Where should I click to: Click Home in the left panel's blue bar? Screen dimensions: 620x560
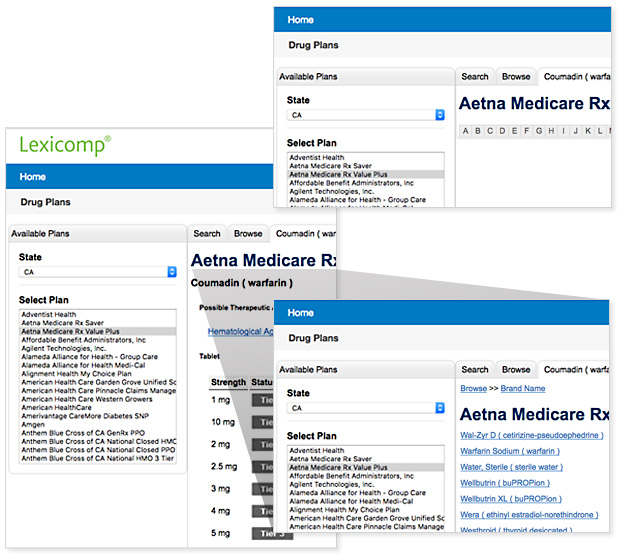(x=32, y=177)
